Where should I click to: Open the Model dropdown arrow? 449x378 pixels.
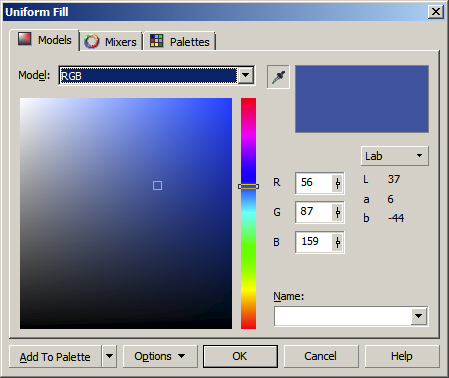tap(246, 75)
